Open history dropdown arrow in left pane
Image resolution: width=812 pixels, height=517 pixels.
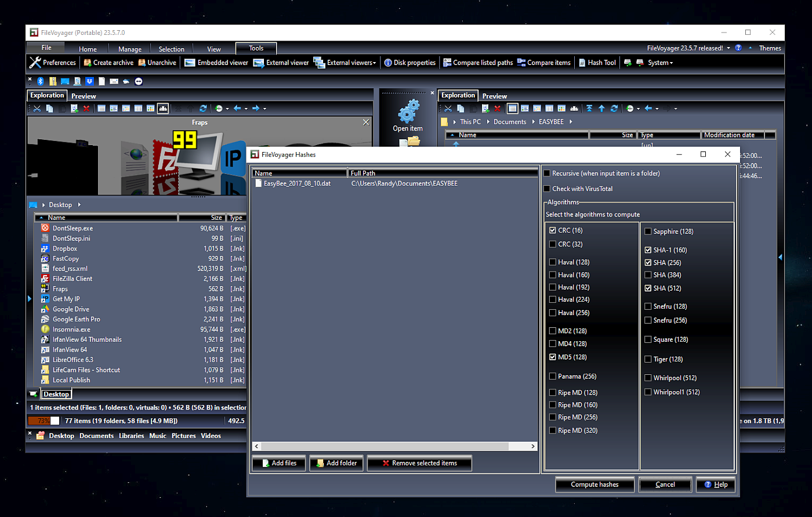tap(227, 109)
